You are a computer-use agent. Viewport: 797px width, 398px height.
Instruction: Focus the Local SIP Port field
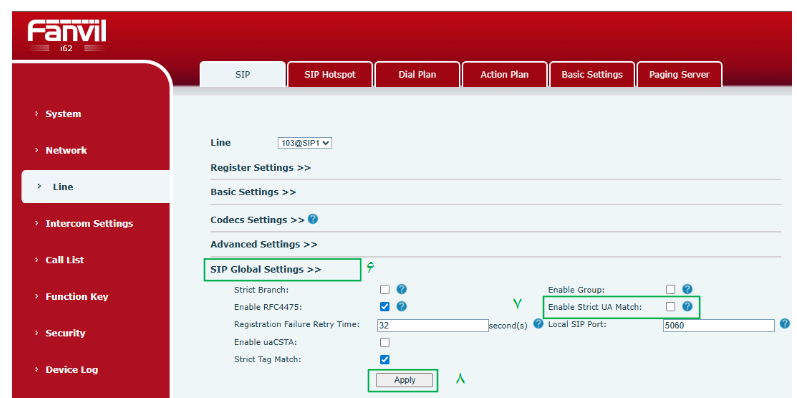point(719,325)
